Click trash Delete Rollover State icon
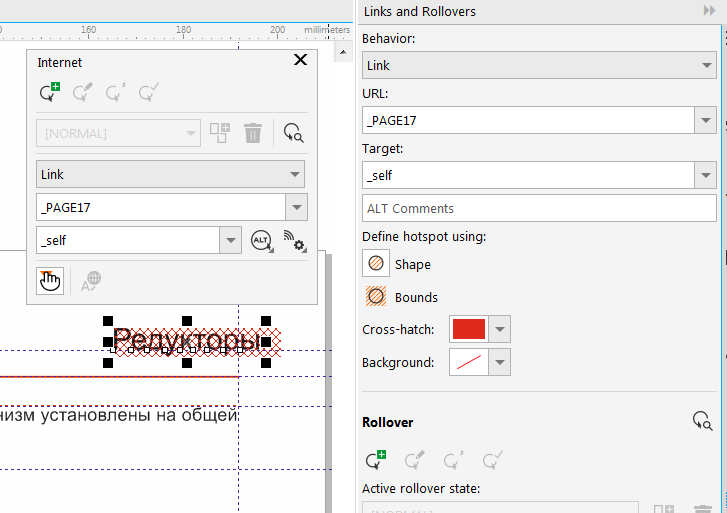Viewport: 727px width, 513px height. tap(253, 133)
